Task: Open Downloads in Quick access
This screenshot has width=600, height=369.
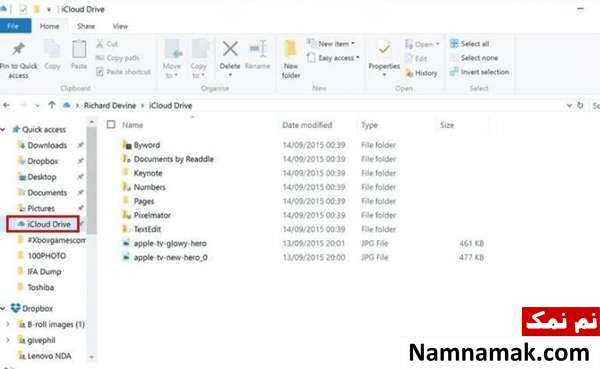Action: pos(47,145)
